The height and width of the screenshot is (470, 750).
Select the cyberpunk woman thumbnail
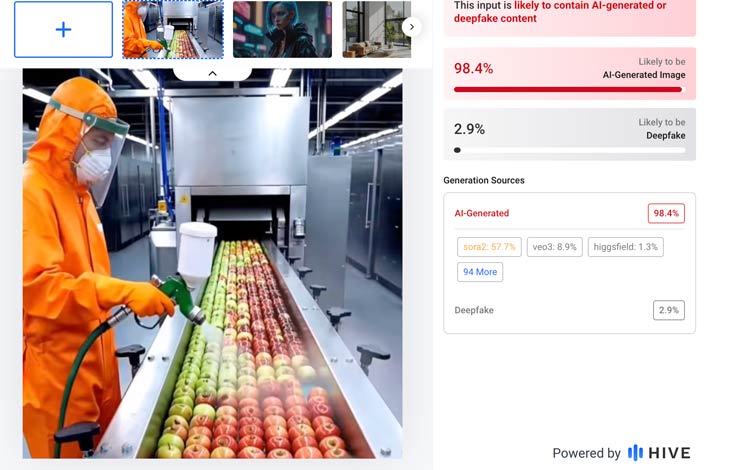tap(282, 29)
